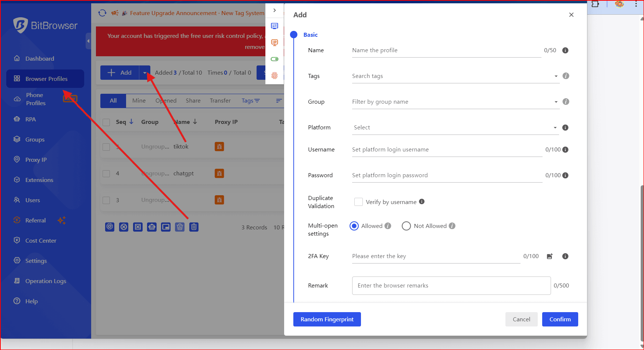Click the orange IP monitor icon
The height and width of the screenshot is (350, 644).
click(x=275, y=43)
